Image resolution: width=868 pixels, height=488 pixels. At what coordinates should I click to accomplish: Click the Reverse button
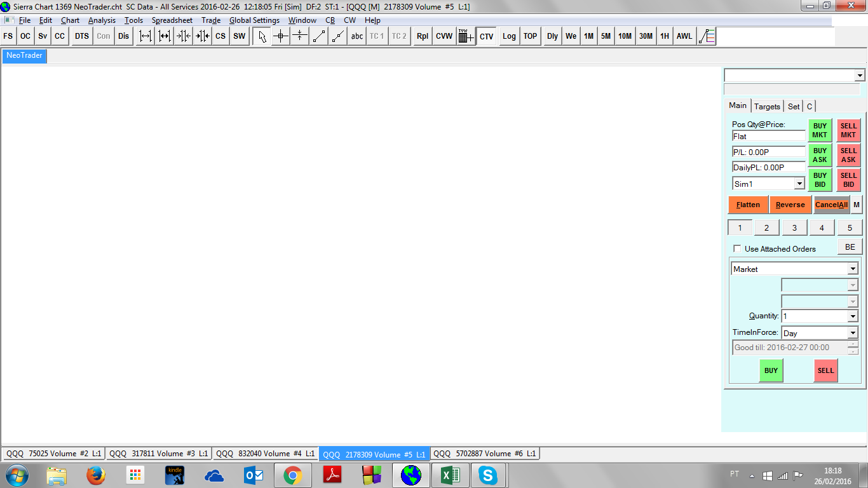790,205
